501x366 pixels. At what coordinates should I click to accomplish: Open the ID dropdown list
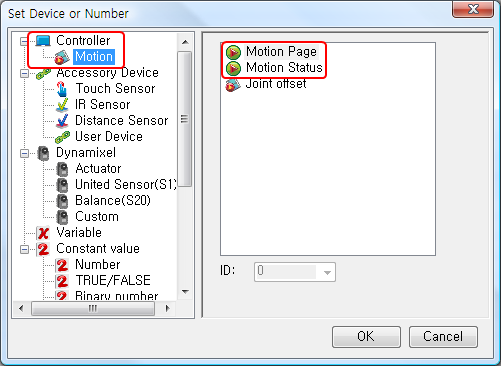[327, 272]
